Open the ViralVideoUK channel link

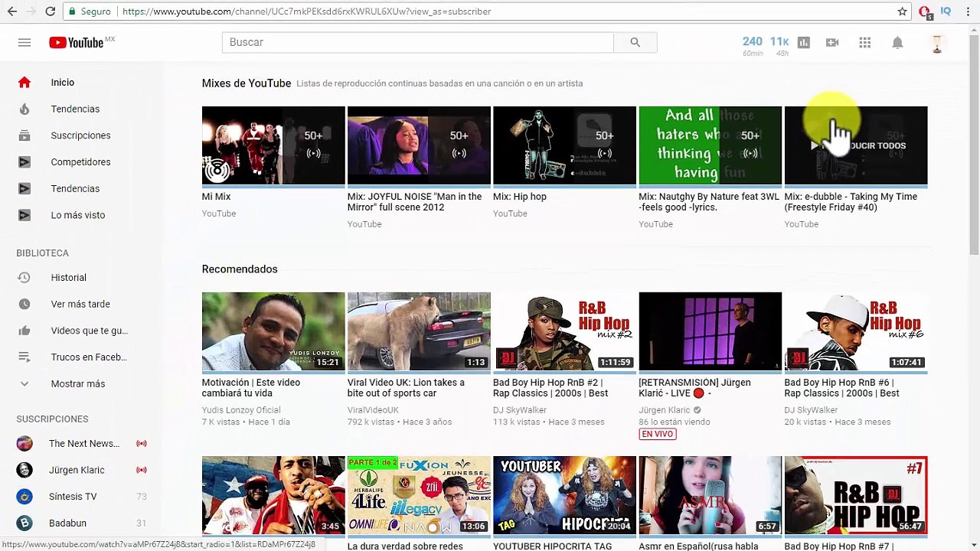coord(373,410)
